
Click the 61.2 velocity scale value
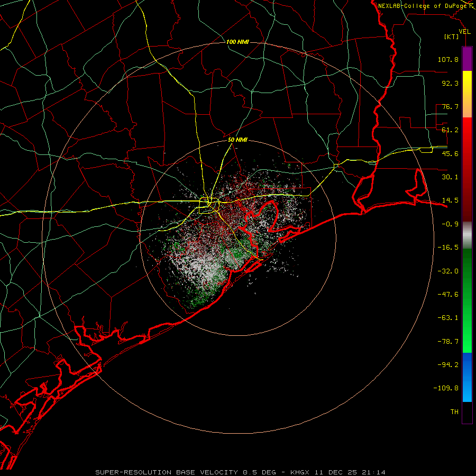point(450,130)
